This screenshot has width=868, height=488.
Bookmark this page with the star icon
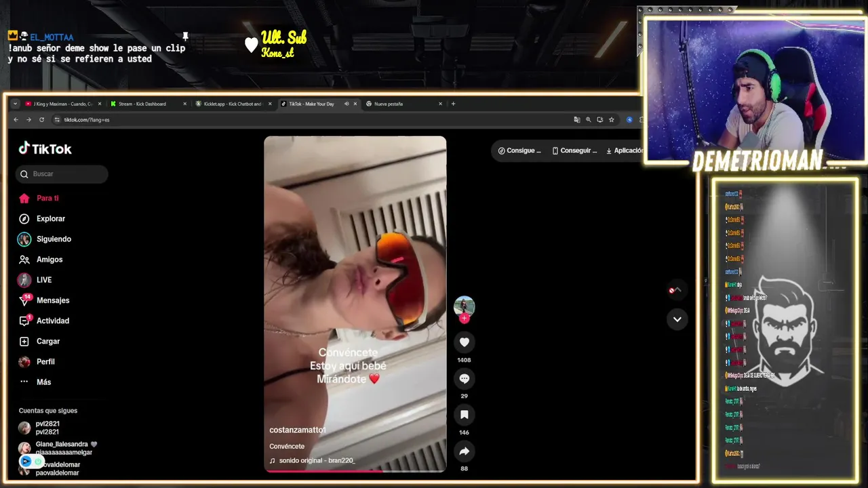pyautogui.click(x=612, y=119)
